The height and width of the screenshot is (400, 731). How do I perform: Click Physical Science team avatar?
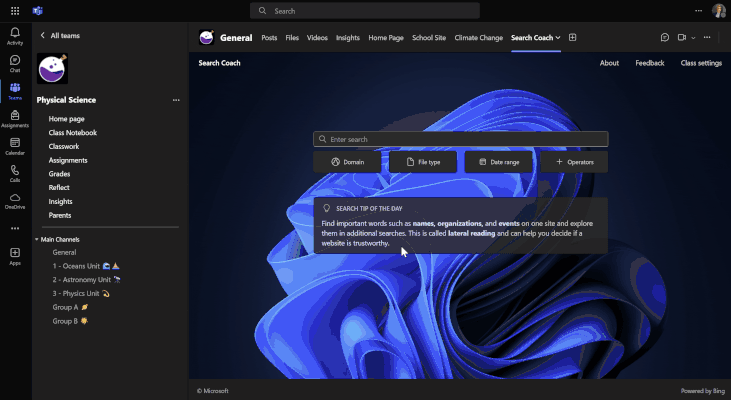tap(53, 69)
